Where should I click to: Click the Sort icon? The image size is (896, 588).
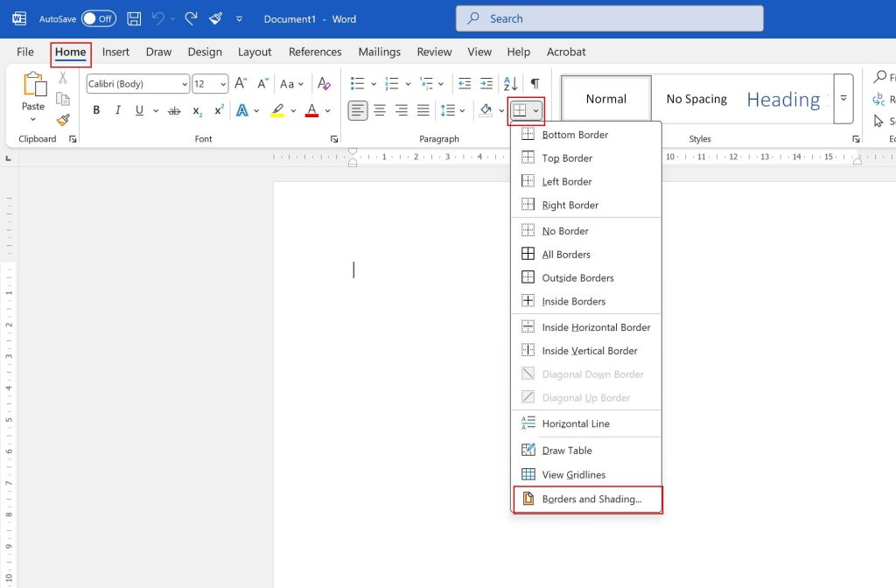coord(511,84)
